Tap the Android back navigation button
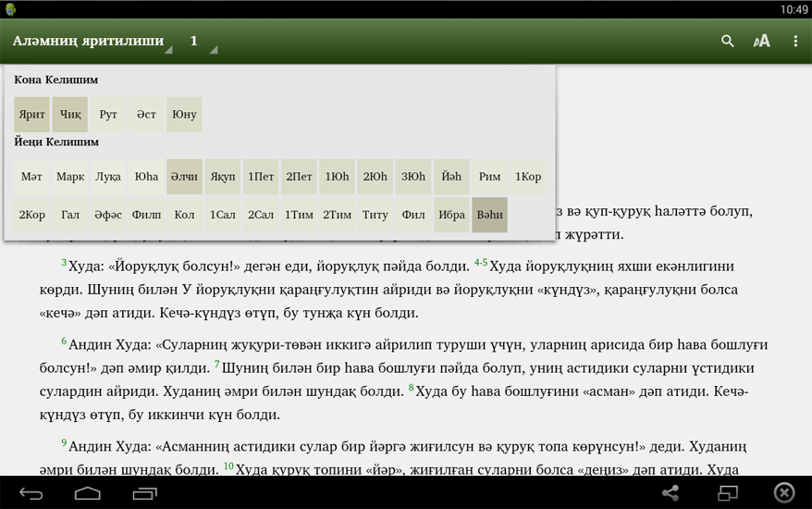This screenshot has width=812, height=509. click(x=31, y=493)
